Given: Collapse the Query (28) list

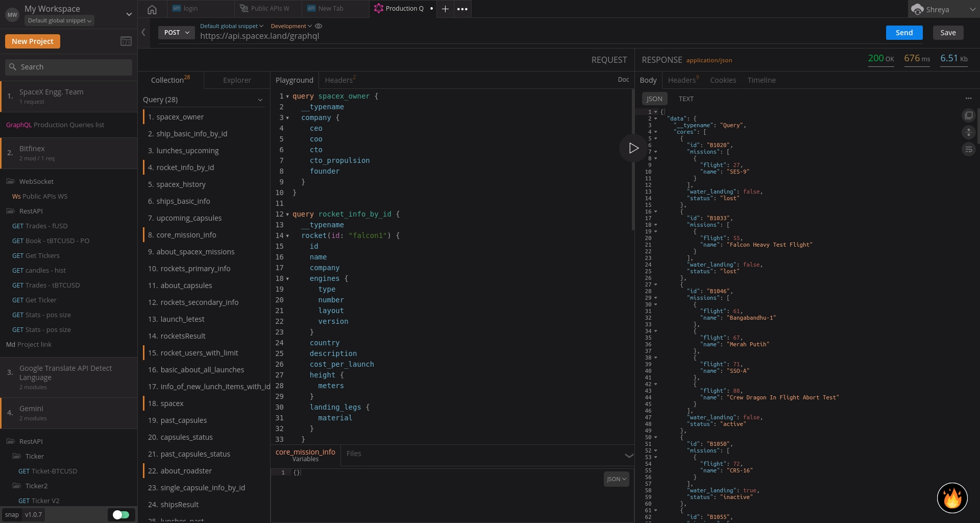Looking at the screenshot, I should click(260, 100).
